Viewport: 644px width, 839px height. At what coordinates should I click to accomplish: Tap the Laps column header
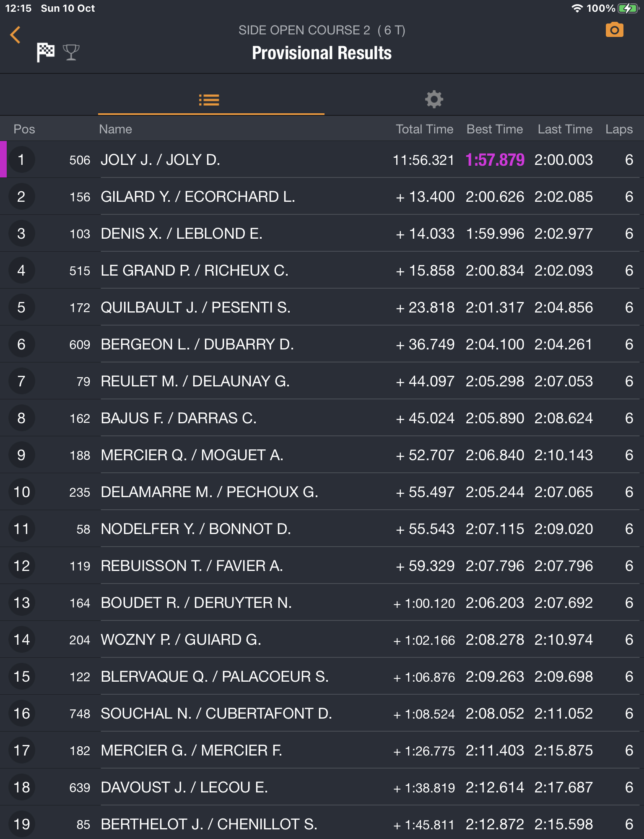pos(619,129)
